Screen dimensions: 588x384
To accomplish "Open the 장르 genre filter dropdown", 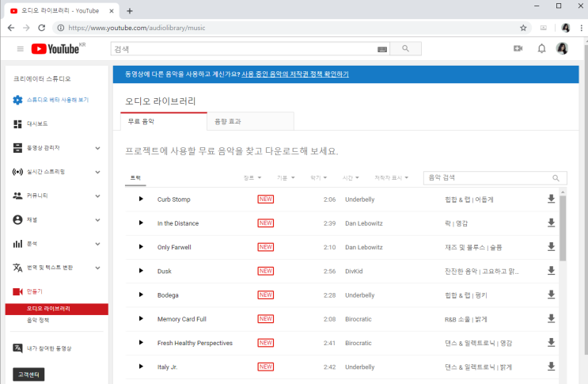I will tap(252, 178).
